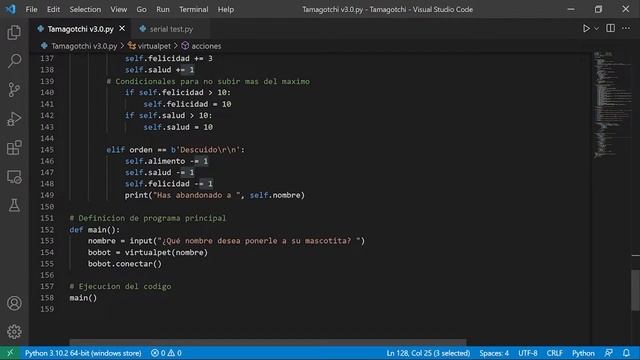
Task: Click the Ln 128, Col 25 position indicator
Action: click(x=428, y=353)
